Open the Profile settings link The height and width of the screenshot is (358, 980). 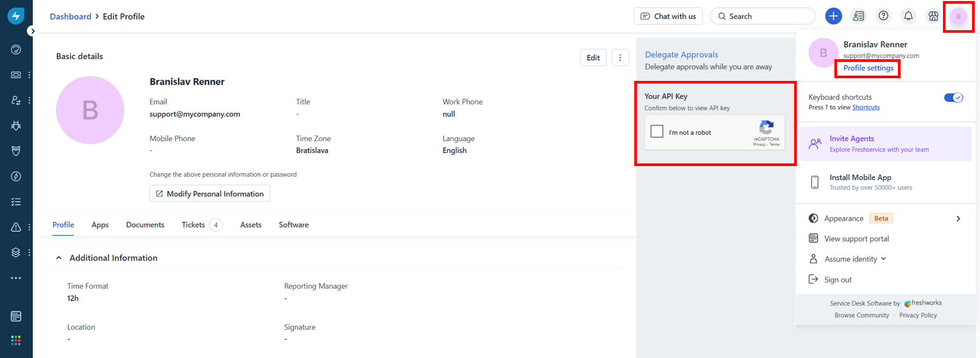coord(868,68)
